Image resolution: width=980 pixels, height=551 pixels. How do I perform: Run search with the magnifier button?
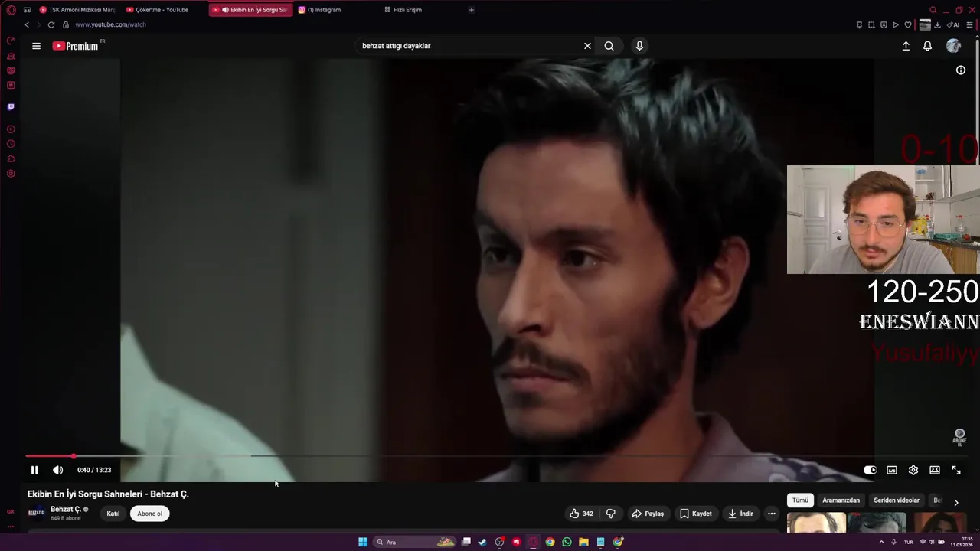pyautogui.click(x=609, y=46)
